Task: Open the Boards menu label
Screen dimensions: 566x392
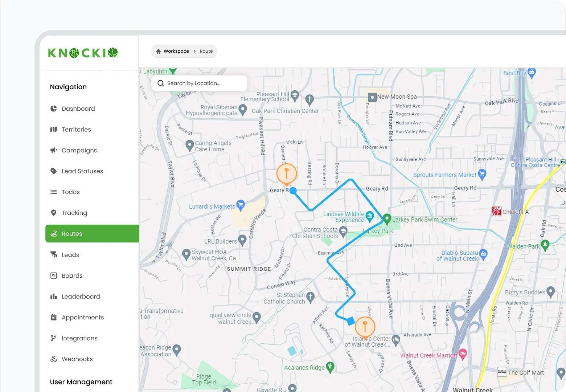Action: (x=72, y=276)
